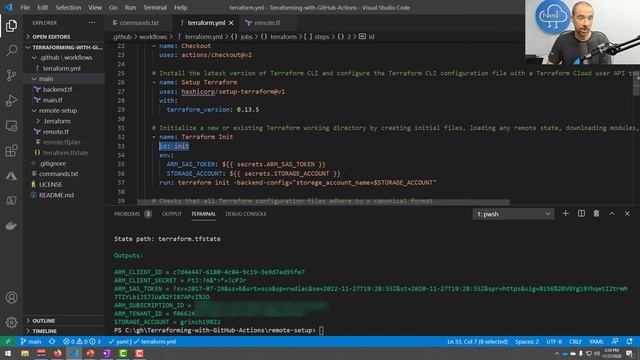Expand the Outline section
640x360 pixels.
point(64,321)
